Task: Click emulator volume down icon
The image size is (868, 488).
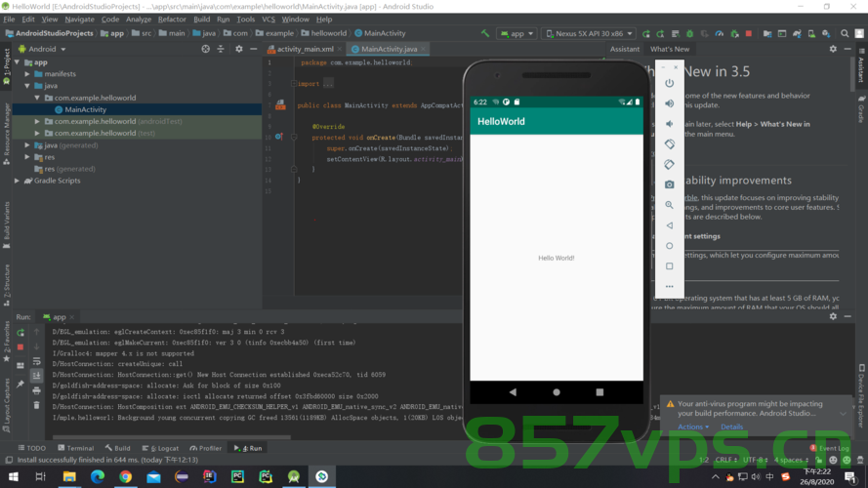Action: [x=669, y=124]
